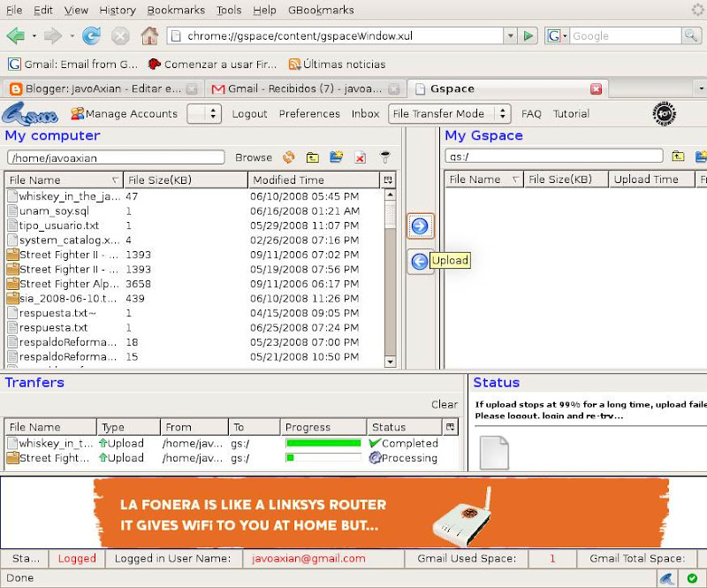This screenshot has width=707, height=588.
Task: Click the gs:/ path field
Action: tap(554, 157)
